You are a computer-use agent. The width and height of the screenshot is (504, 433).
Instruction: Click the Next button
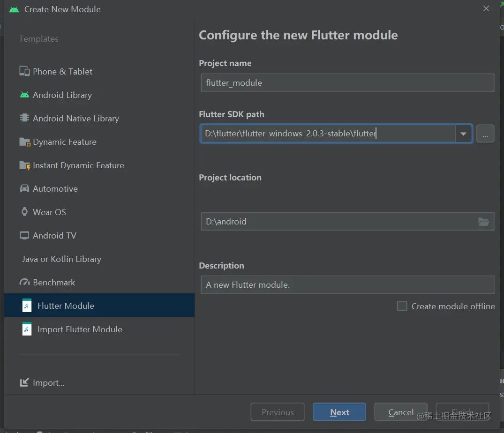coord(339,411)
